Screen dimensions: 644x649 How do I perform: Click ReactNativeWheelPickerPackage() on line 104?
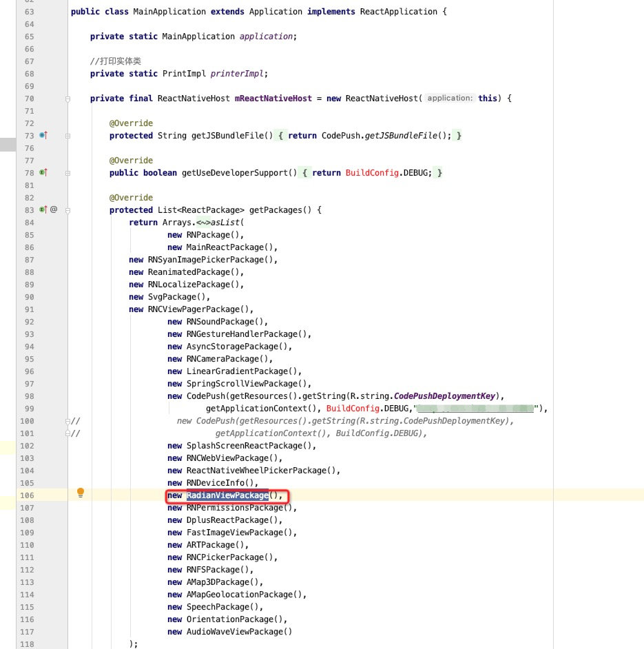(x=261, y=471)
